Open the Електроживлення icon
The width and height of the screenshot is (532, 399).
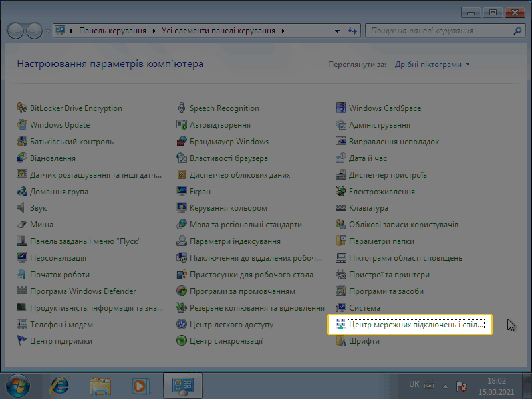click(341, 191)
